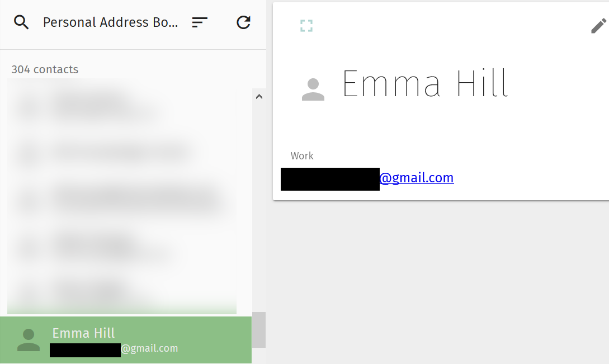Edit Emma Hill with the pencil icon

598,26
